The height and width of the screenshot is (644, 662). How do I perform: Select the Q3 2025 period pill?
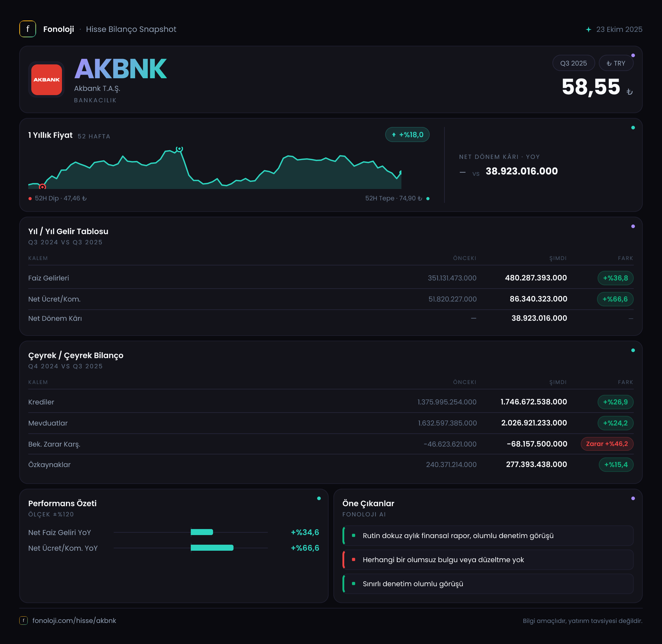(573, 63)
